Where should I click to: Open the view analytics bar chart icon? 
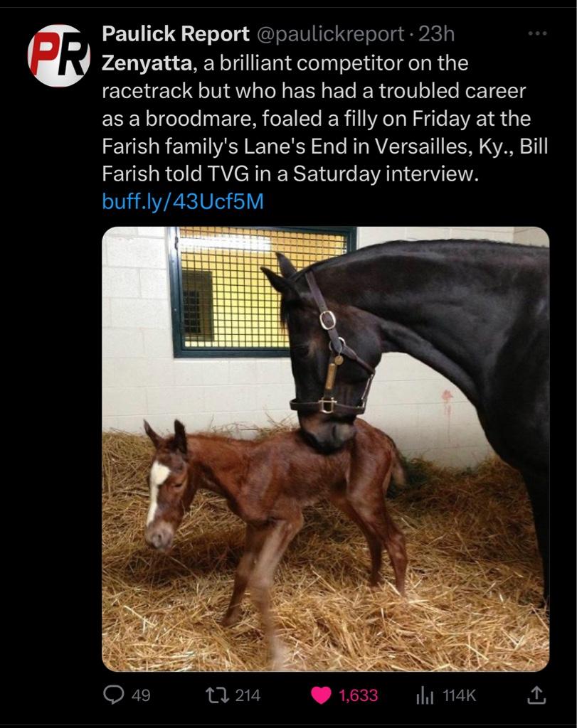425,695
